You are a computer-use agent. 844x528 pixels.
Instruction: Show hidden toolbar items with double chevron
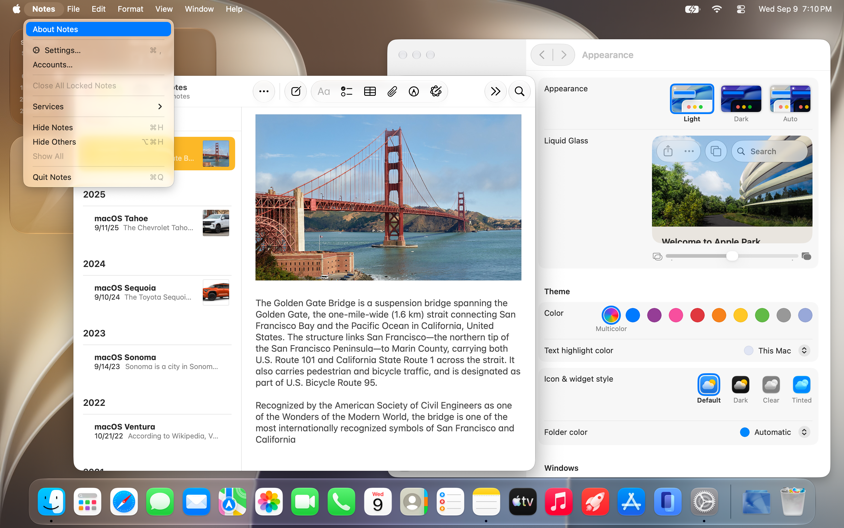pyautogui.click(x=495, y=91)
